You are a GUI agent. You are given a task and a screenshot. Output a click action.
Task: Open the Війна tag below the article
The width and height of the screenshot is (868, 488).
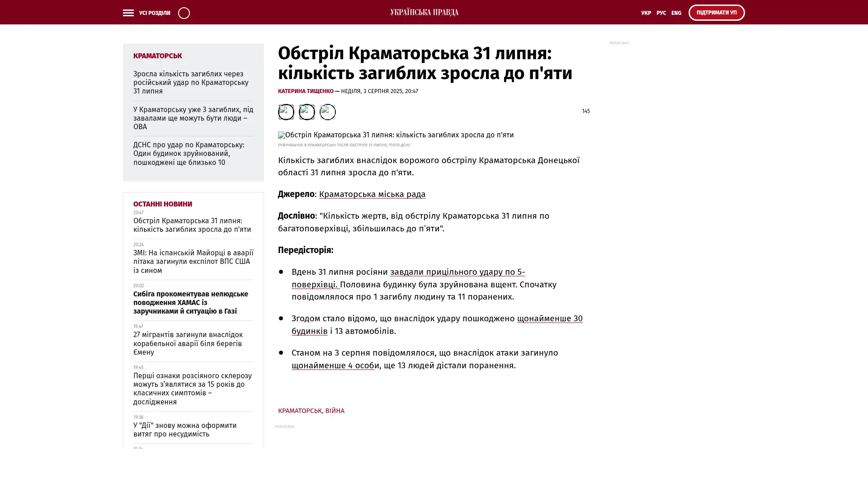click(335, 411)
